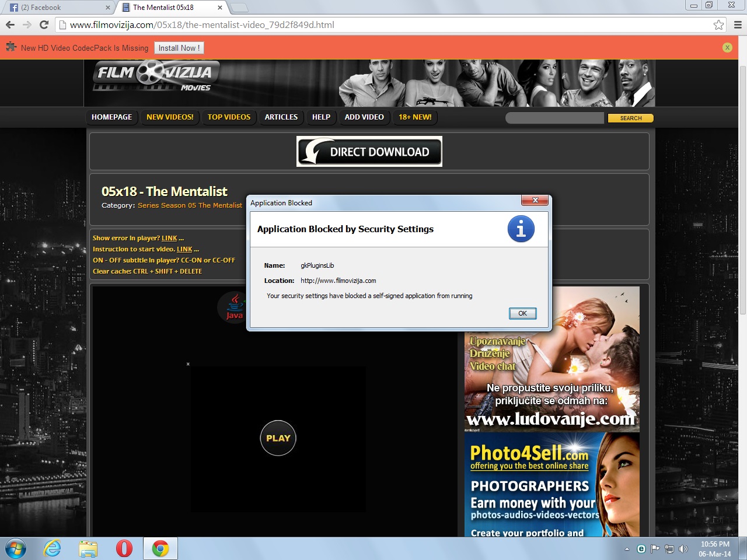Click OK in the Application Blocked dialog
The height and width of the screenshot is (560, 747).
pyautogui.click(x=522, y=313)
